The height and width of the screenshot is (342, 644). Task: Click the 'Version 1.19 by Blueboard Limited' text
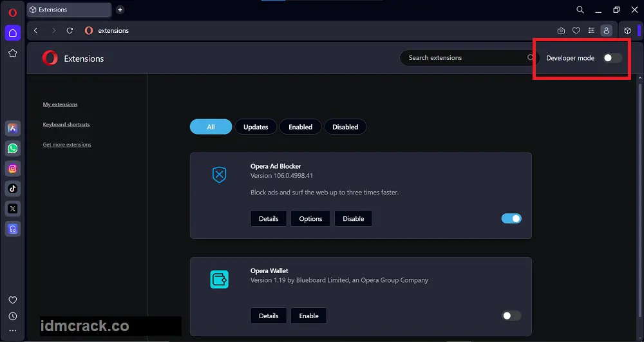tap(339, 280)
